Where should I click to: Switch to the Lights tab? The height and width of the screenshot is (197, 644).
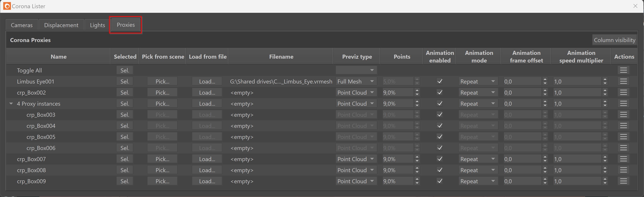tap(98, 25)
